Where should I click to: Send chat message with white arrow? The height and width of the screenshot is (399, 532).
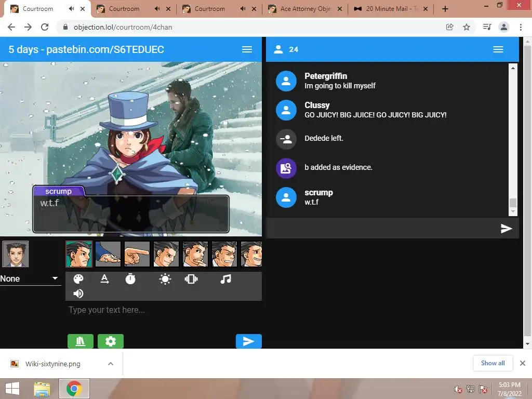pyautogui.click(x=506, y=229)
